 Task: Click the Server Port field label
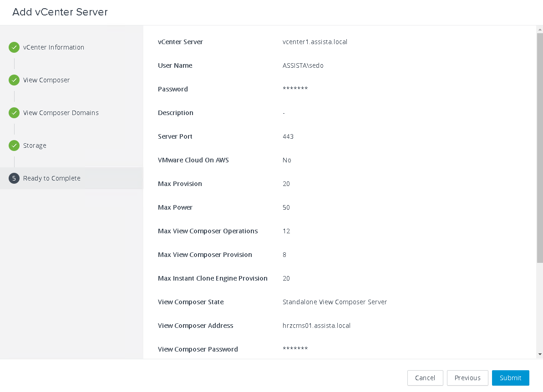click(175, 136)
